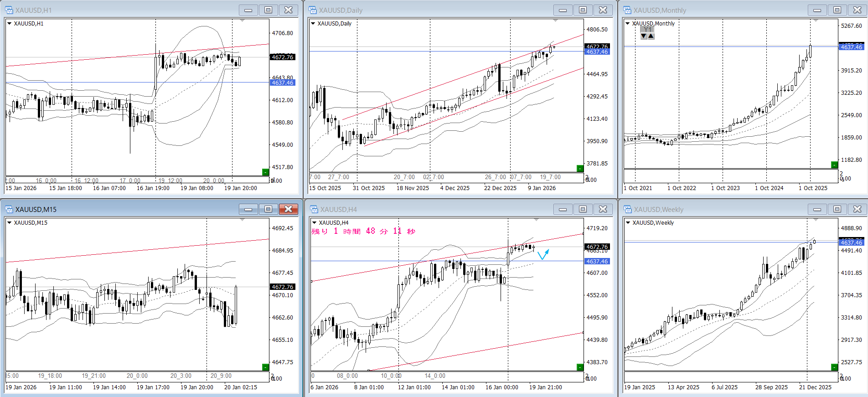Click the chart shift triangle on H4 chart

point(537,220)
